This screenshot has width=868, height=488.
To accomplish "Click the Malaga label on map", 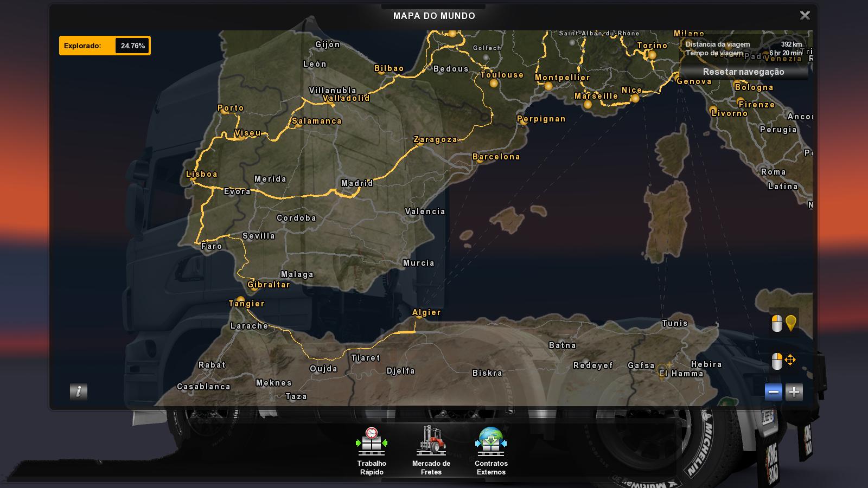I will pyautogui.click(x=297, y=274).
